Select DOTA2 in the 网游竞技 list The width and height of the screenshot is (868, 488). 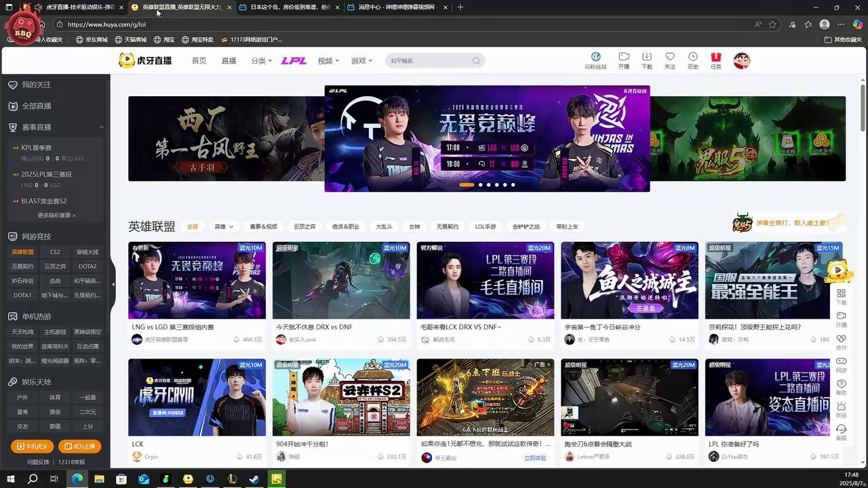tap(87, 266)
